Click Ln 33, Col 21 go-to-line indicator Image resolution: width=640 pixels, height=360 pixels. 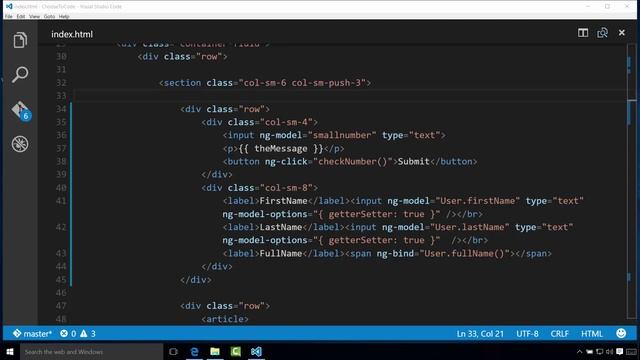coord(480,333)
